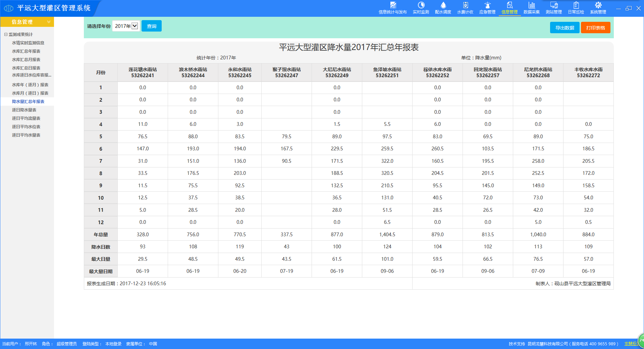Open 水库汇总日报表 in sidebar
644x349 pixels.
pyautogui.click(x=26, y=68)
